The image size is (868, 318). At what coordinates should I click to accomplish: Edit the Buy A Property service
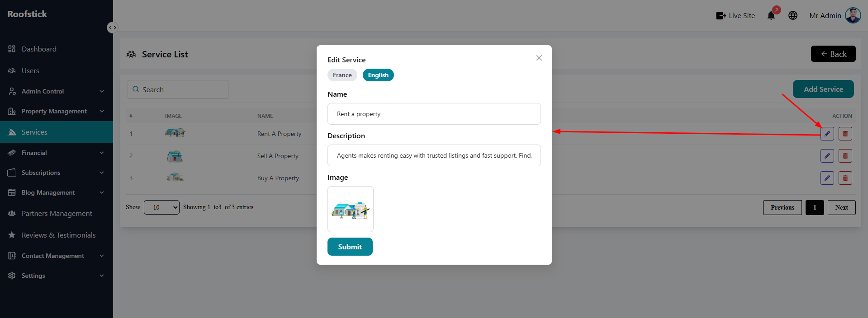[827, 178]
